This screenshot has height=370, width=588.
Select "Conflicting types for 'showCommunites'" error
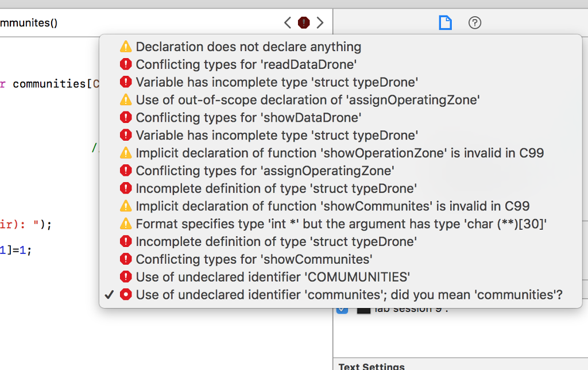pyautogui.click(x=341, y=259)
